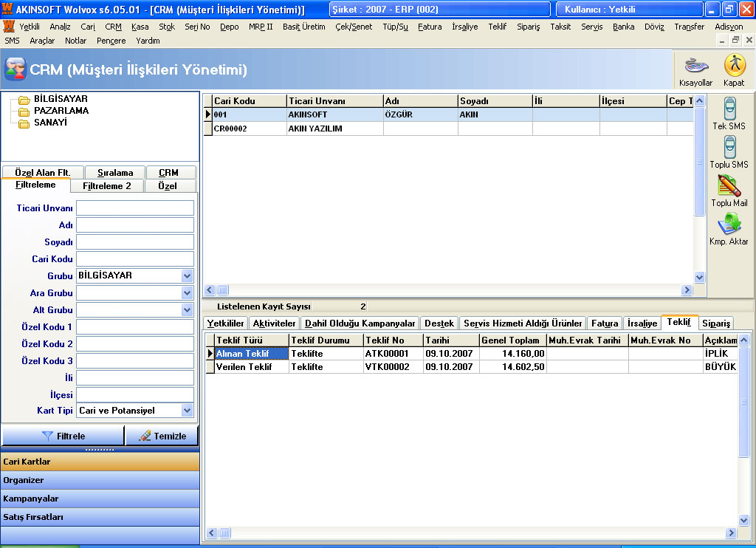Click Teklif grid right scroll arrow

point(732,533)
